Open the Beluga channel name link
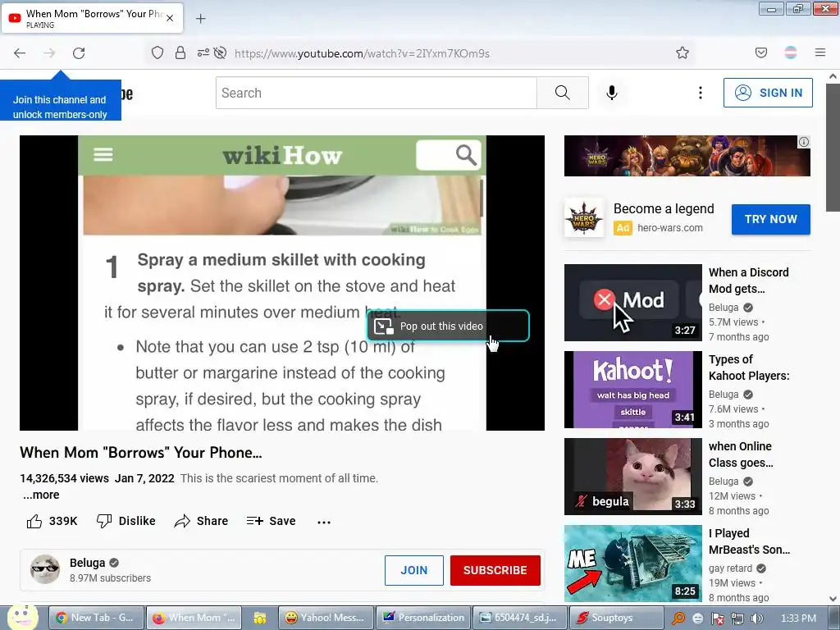The width and height of the screenshot is (840, 630). click(87, 563)
